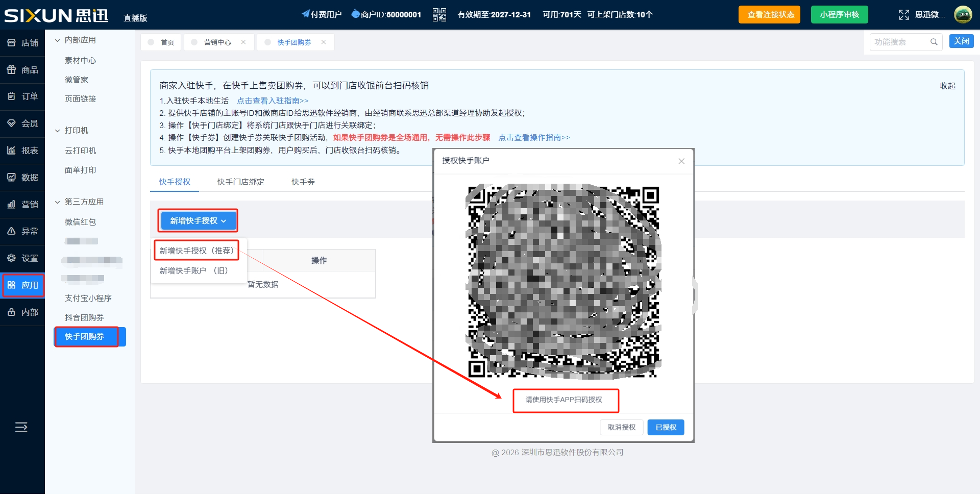Open the 店铺 store sidebar icon
Image resolution: width=980 pixels, height=495 pixels.
(11, 43)
